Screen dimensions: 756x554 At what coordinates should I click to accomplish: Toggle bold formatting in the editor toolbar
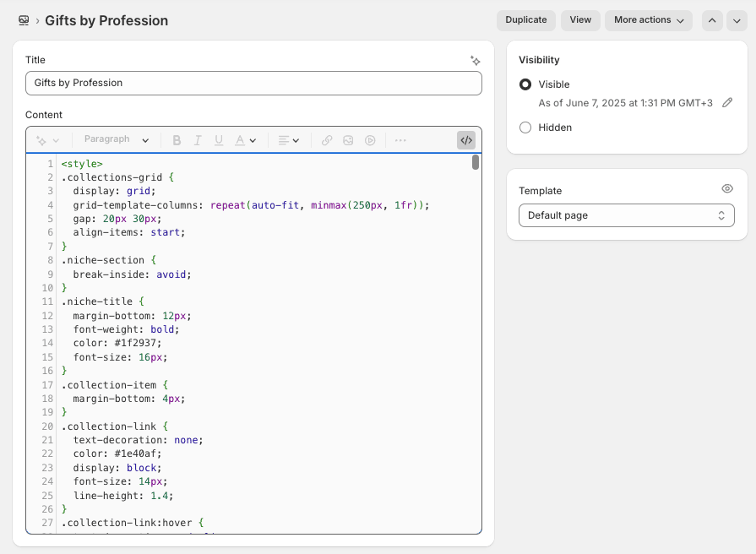click(x=177, y=140)
